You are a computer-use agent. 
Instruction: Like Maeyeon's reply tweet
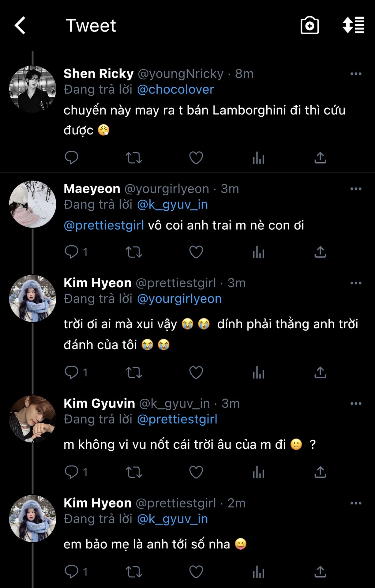pos(196,252)
